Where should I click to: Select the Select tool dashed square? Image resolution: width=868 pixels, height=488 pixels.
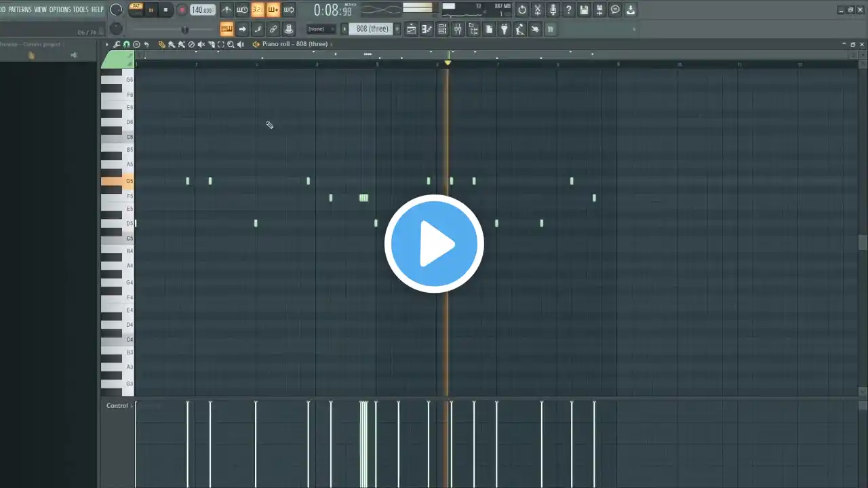tap(220, 44)
